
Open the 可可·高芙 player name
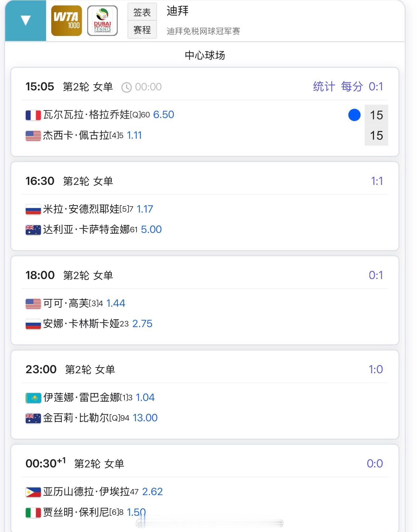[x=66, y=303]
